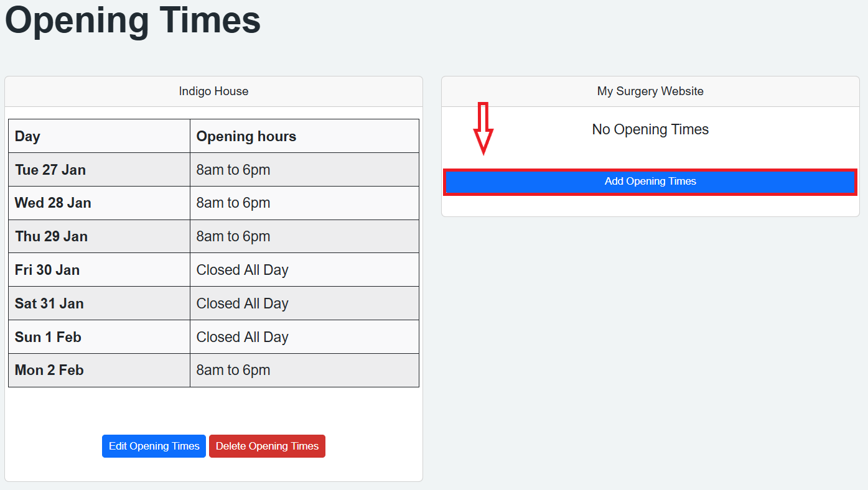Open Edit Opening Times for Indigo House
Viewport: 868px width, 490px height.
click(154, 446)
